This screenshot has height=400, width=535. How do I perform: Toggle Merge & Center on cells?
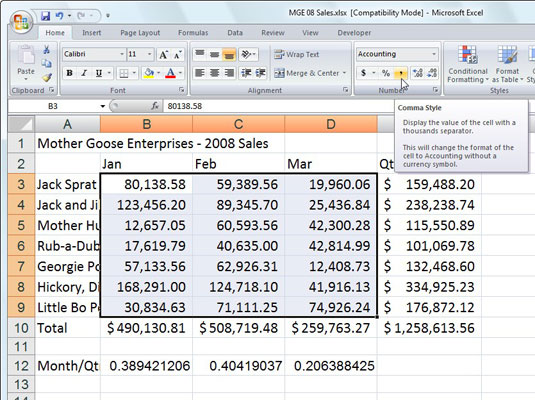[x=307, y=73]
